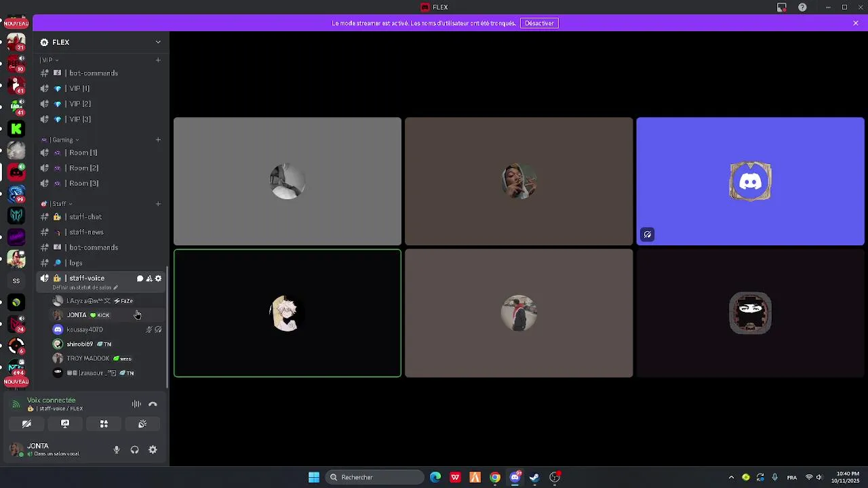
Task: Open noise suppression options icon
Action: 136,404
